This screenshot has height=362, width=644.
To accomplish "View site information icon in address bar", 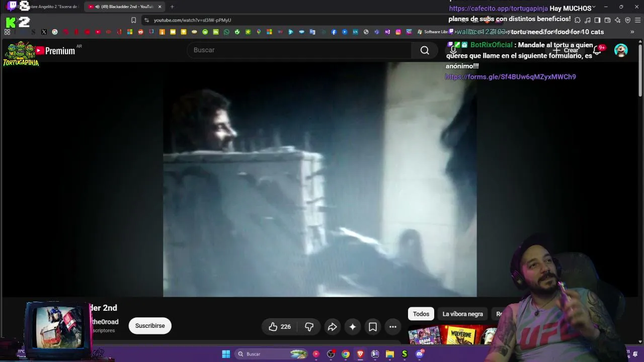I will (x=146, y=20).
